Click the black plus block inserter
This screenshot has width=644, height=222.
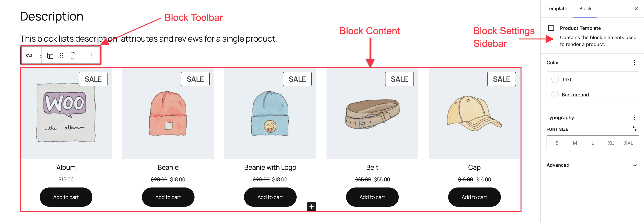312,207
